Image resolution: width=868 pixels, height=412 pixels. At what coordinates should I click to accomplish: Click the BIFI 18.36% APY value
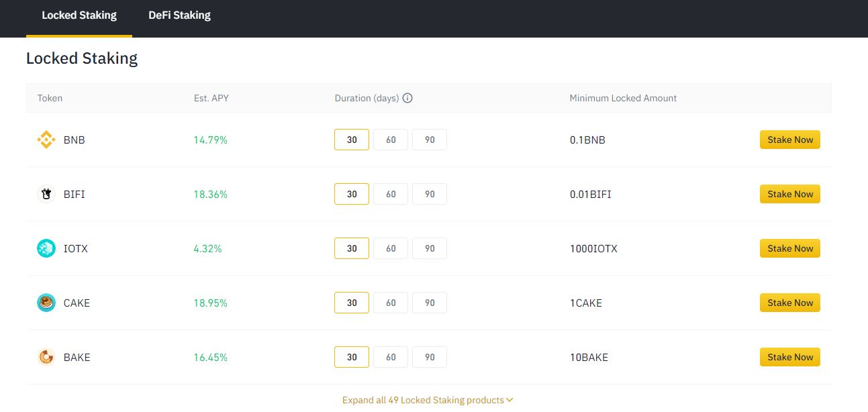[x=210, y=195]
